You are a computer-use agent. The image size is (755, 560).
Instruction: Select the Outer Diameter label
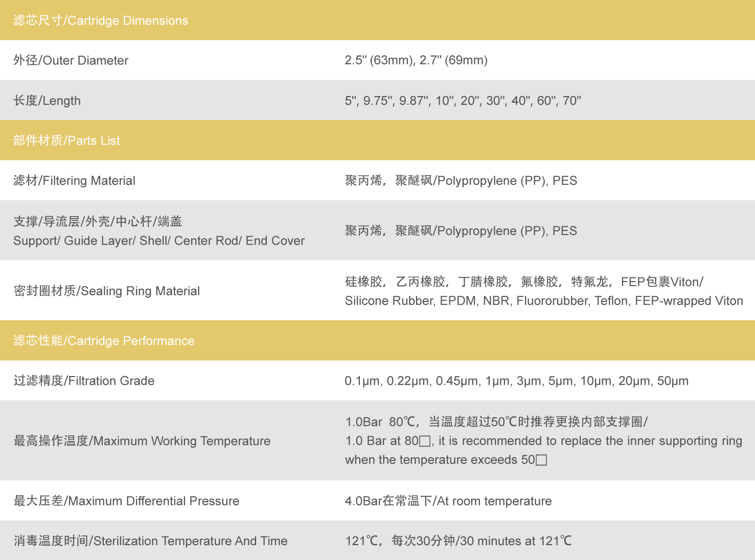[x=71, y=60]
